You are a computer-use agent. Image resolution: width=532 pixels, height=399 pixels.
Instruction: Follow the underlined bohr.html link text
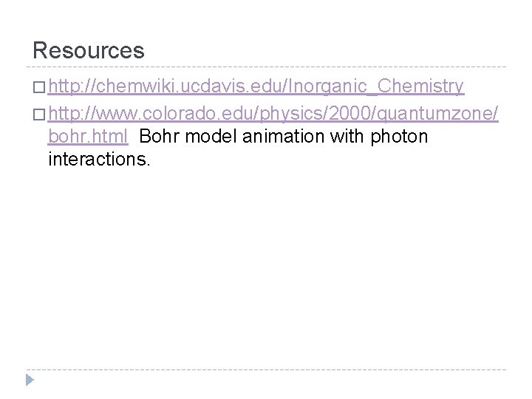[x=88, y=137]
